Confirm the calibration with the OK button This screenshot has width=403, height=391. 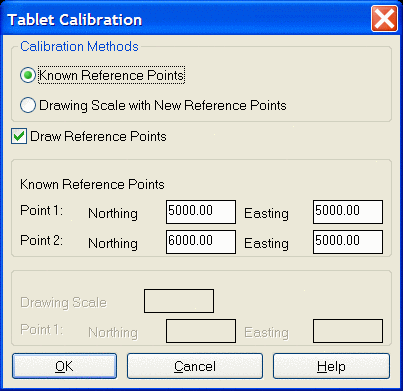(65, 366)
